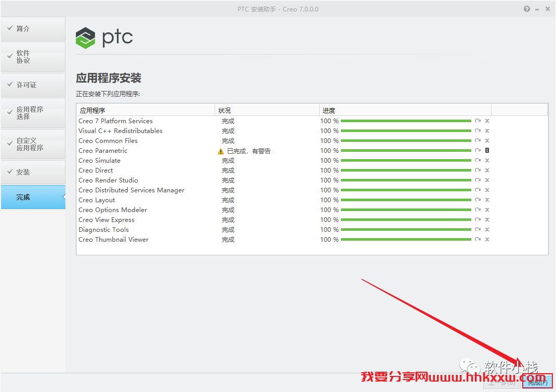556x392 pixels.
Task: Retry icon in Creo Direct row
Action: tap(478, 171)
